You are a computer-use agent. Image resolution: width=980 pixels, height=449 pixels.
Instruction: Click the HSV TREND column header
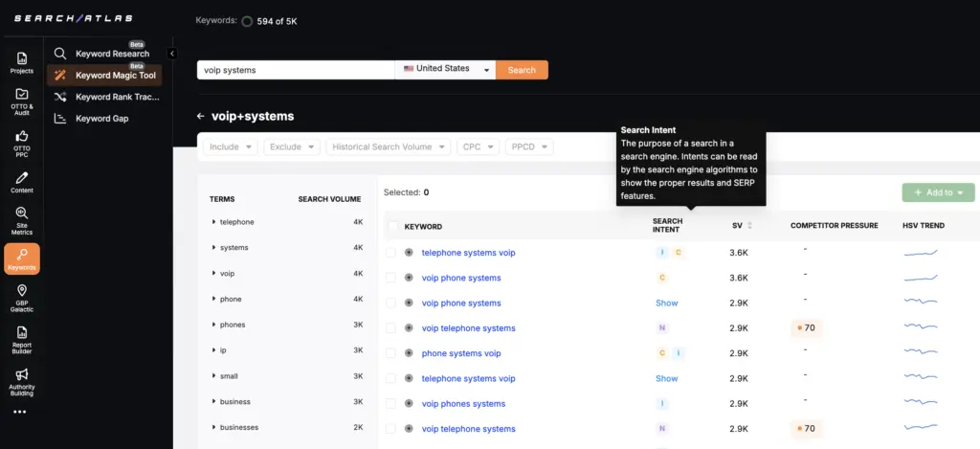pyautogui.click(x=924, y=225)
